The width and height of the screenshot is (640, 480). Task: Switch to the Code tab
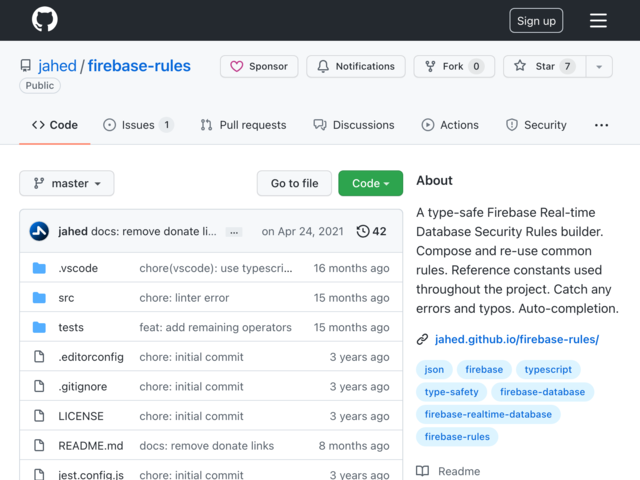pos(55,125)
